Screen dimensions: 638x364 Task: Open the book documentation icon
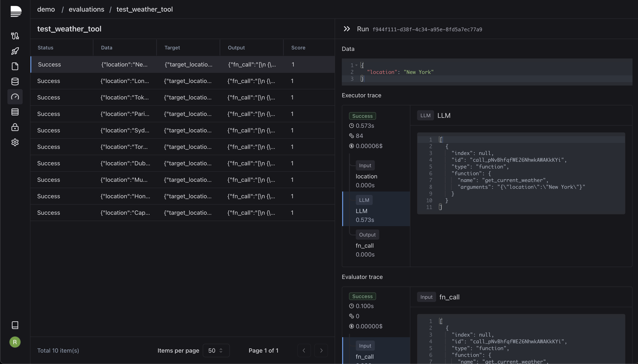pyautogui.click(x=15, y=325)
